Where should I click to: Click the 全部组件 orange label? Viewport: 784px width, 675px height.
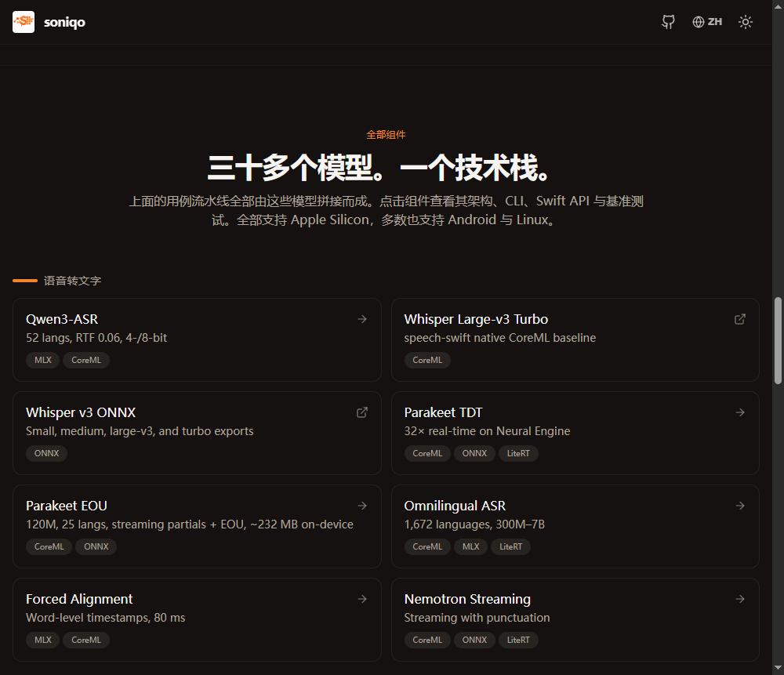pos(386,135)
